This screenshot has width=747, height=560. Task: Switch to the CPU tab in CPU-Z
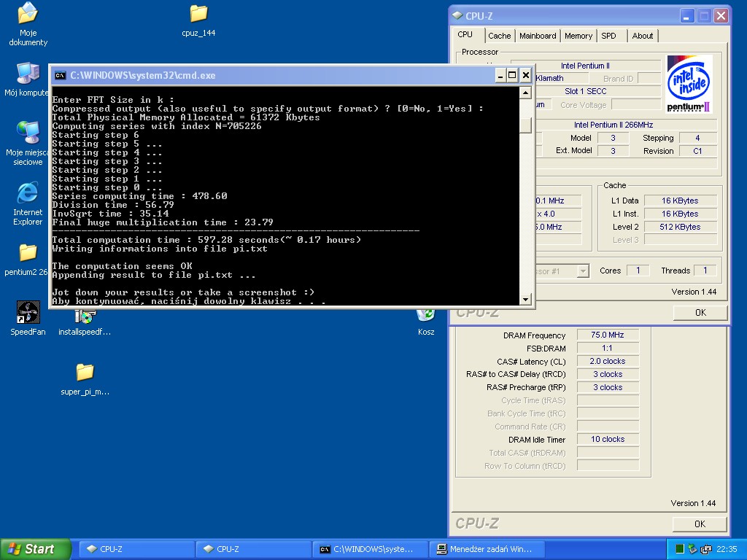click(x=465, y=35)
